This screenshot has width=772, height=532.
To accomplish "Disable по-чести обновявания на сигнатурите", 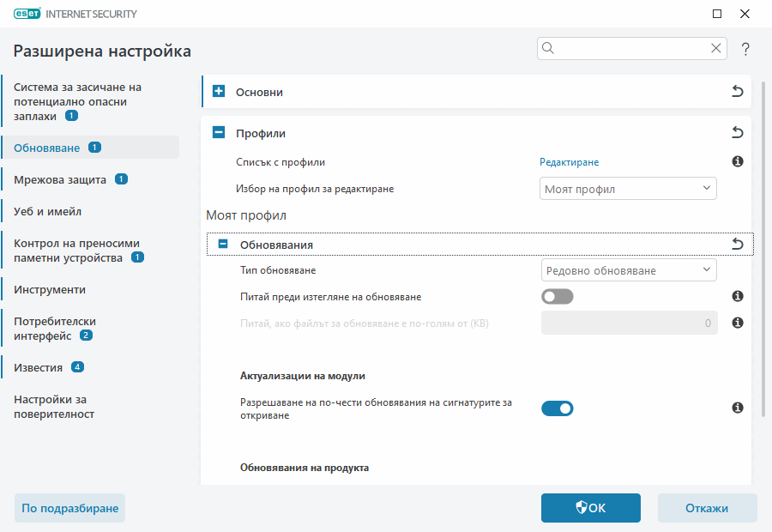I will [x=558, y=408].
